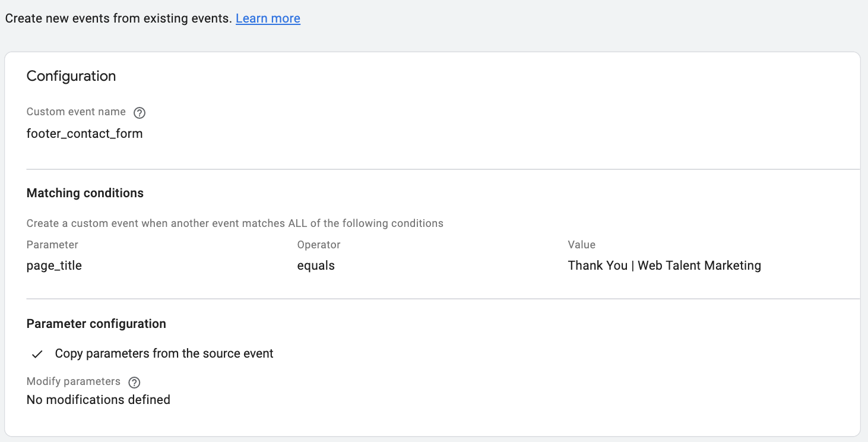Click the Parameter configuration section title
Image resolution: width=868 pixels, height=442 pixels.
coord(96,324)
